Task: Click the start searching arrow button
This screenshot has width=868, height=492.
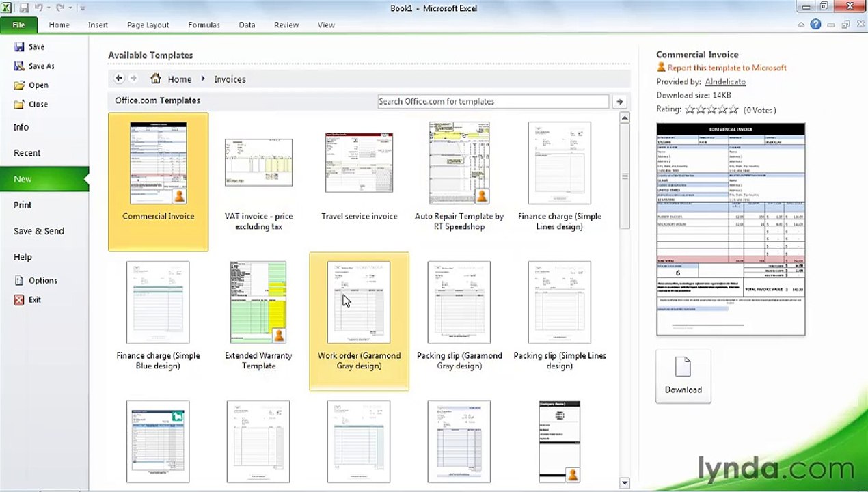Action: click(619, 101)
